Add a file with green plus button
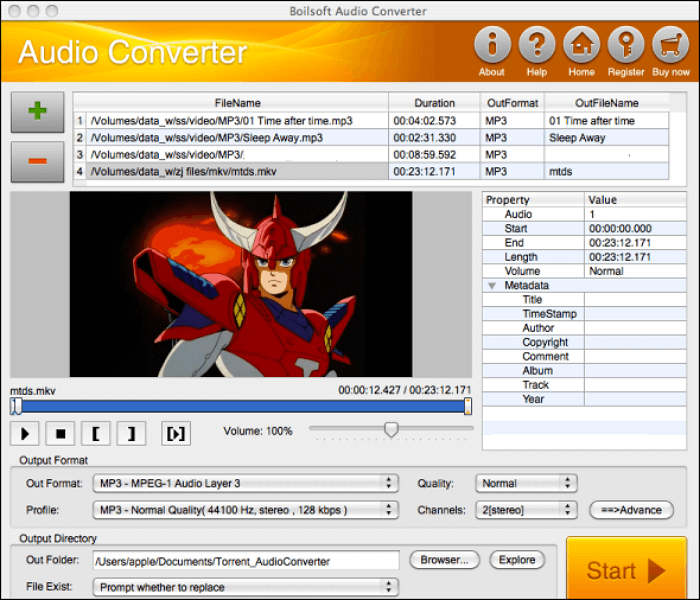 (38, 112)
